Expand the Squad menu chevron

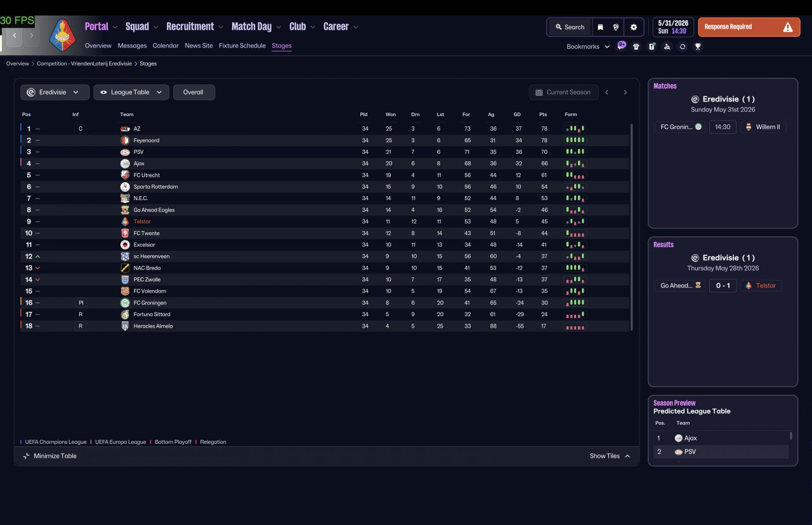(x=155, y=27)
